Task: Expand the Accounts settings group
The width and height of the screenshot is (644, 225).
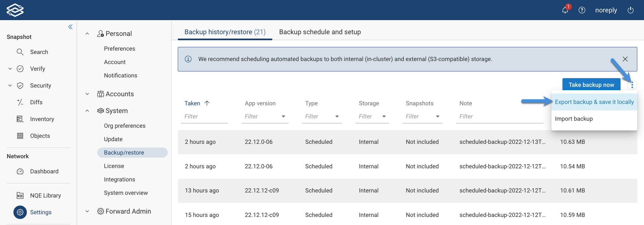Action: click(87, 94)
